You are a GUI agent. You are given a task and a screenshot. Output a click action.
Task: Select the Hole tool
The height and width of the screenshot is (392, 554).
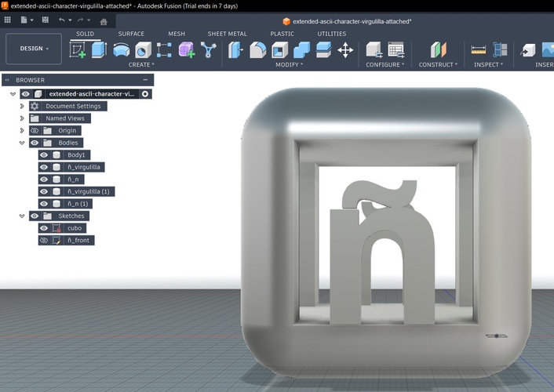[143, 50]
